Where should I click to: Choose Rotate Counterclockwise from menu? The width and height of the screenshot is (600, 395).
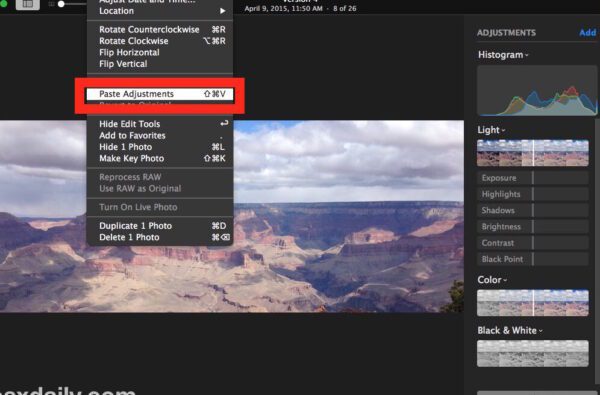pos(160,29)
